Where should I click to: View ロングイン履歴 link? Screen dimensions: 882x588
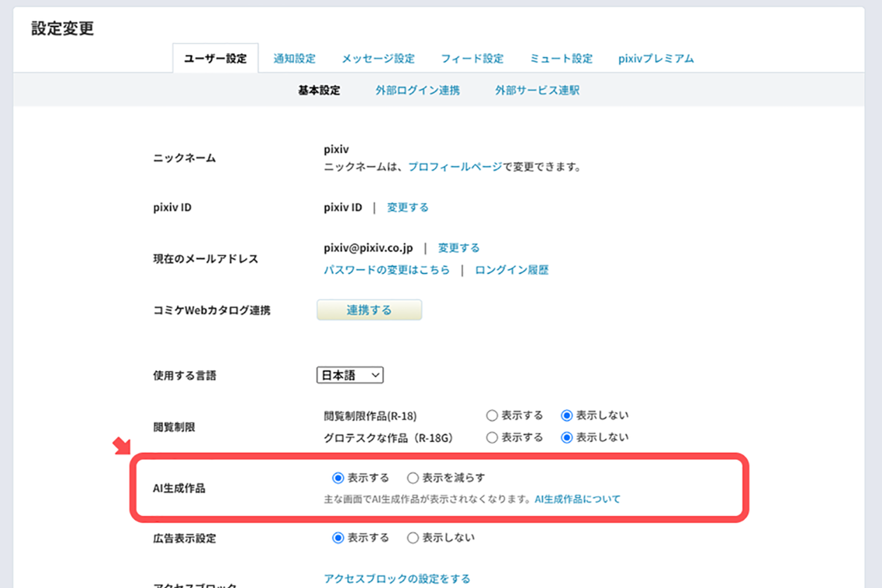512,270
